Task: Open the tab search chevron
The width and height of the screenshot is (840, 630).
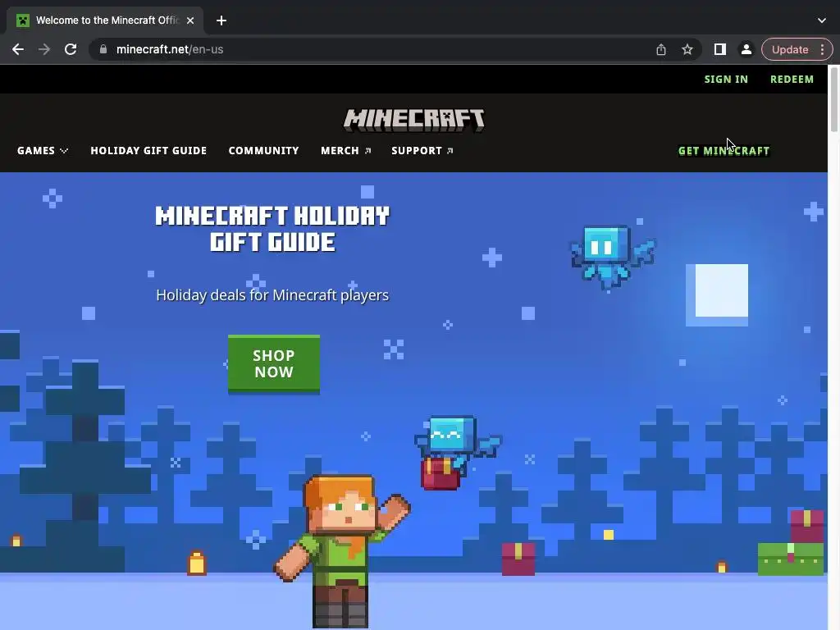Action: pos(822,21)
